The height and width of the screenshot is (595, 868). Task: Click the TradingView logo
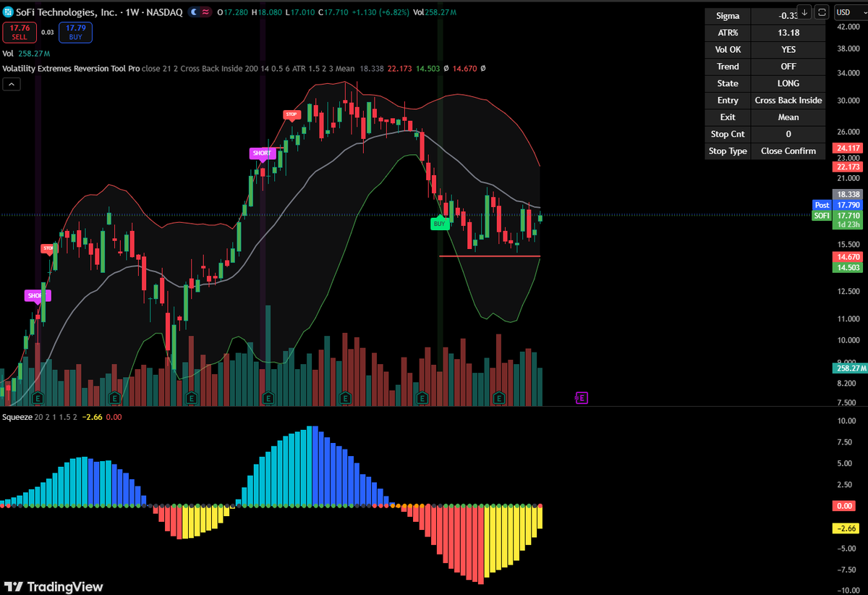tap(54, 587)
